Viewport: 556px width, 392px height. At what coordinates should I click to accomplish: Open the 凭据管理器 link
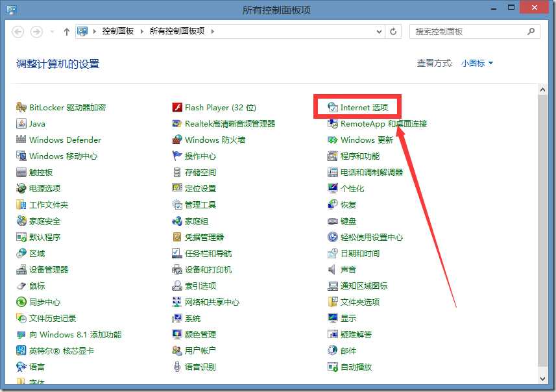(x=204, y=237)
